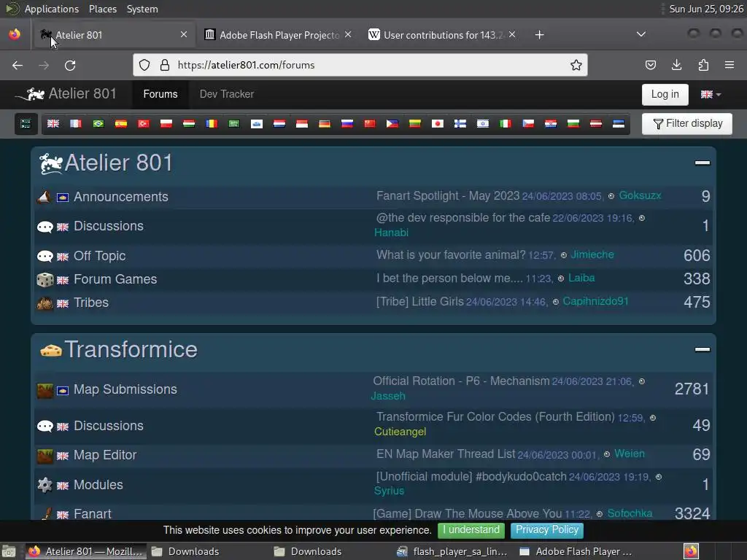
Task: Bookmark this page with the star icon
Action: pyautogui.click(x=576, y=65)
